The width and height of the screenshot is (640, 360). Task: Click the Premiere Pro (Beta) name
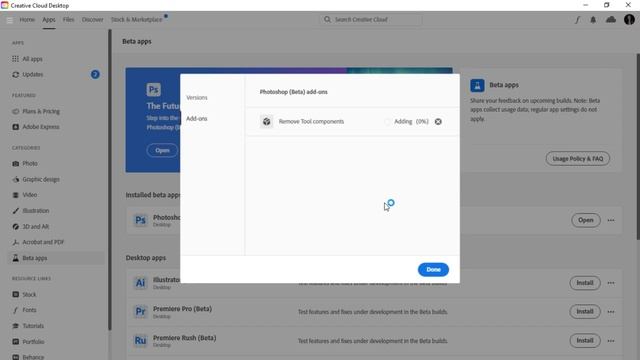pyautogui.click(x=182, y=309)
